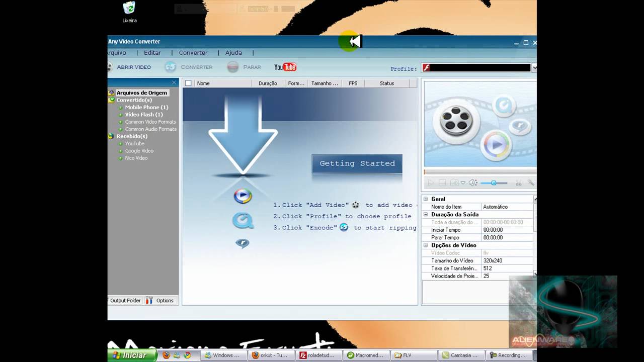
Task: Edit the Iniciar Tempo value
Action: 507,230
